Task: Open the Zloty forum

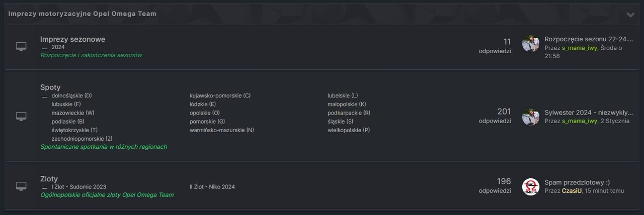Action: coord(49,179)
